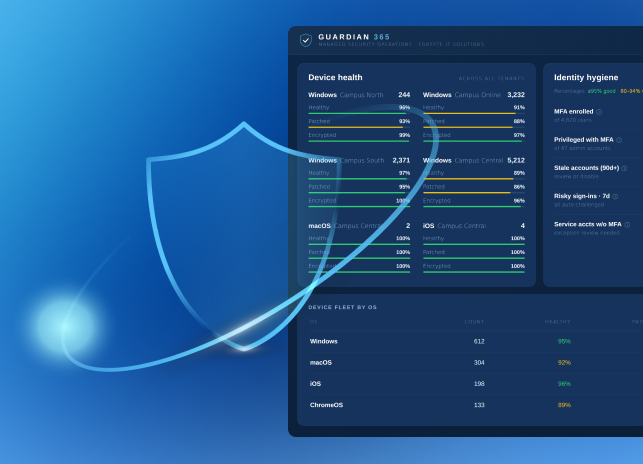Click the Guardian 365 shield logo icon
The width and height of the screenshot is (643, 464).
coord(306,40)
